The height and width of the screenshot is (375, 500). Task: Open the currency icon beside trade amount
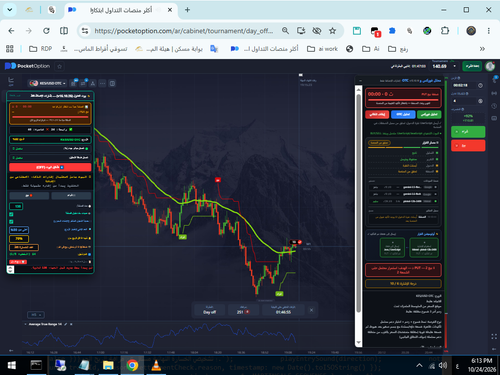tap(480, 101)
